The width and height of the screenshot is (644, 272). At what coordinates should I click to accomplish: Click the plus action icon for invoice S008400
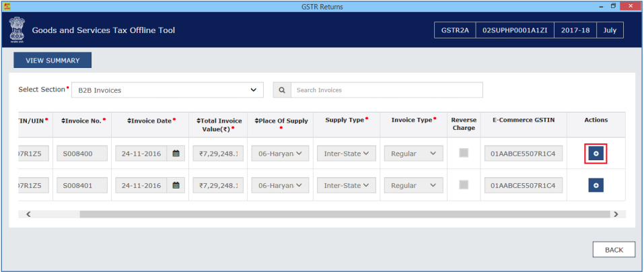click(x=596, y=154)
